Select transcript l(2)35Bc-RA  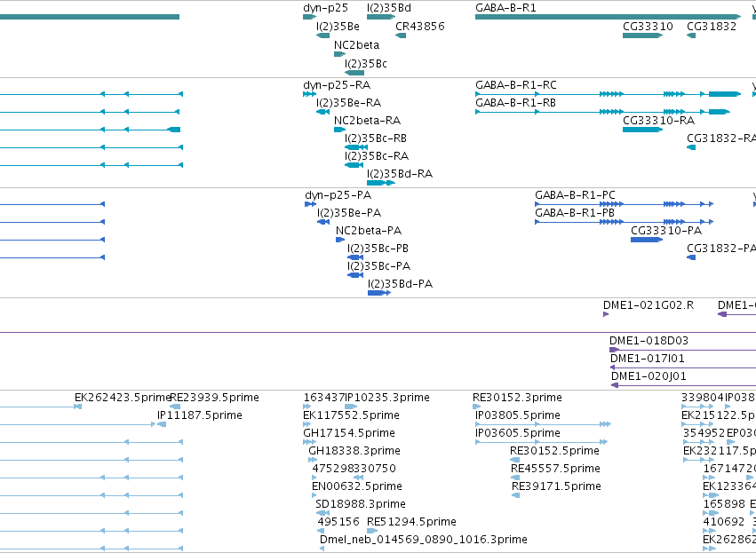click(377, 156)
